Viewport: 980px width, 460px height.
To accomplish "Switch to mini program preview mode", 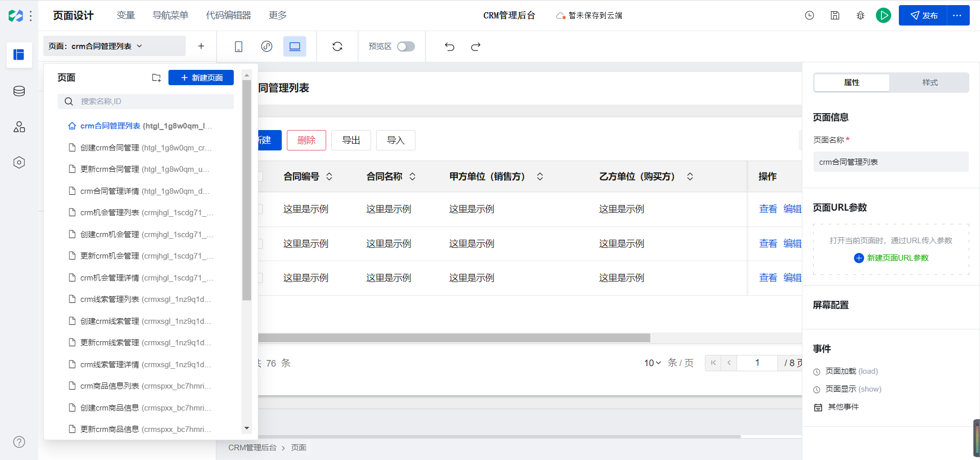I will 266,46.
